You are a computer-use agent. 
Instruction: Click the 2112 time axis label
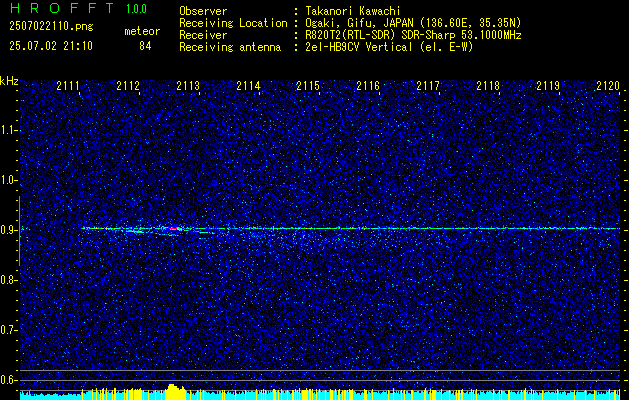(128, 85)
